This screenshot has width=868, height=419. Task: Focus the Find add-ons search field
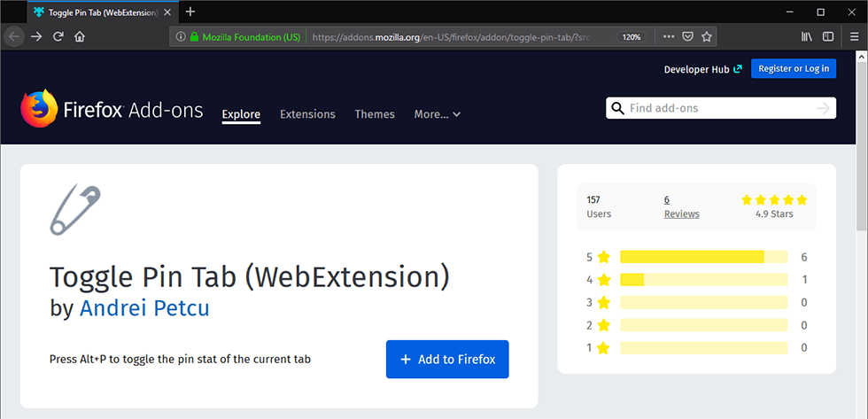721,108
